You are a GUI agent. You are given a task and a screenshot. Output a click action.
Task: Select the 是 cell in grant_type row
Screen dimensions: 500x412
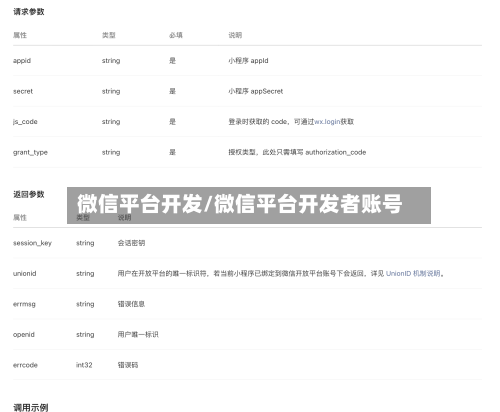(172, 152)
